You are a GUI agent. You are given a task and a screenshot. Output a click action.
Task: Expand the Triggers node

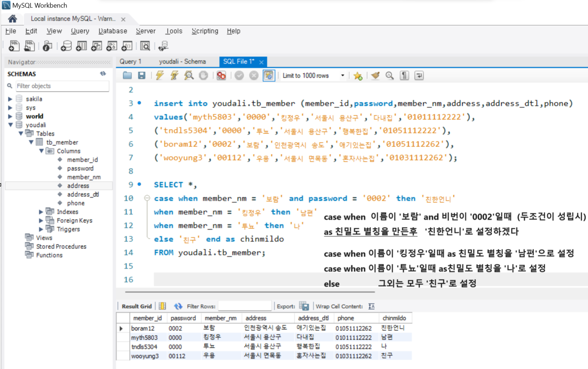pyautogui.click(x=41, y=229)
